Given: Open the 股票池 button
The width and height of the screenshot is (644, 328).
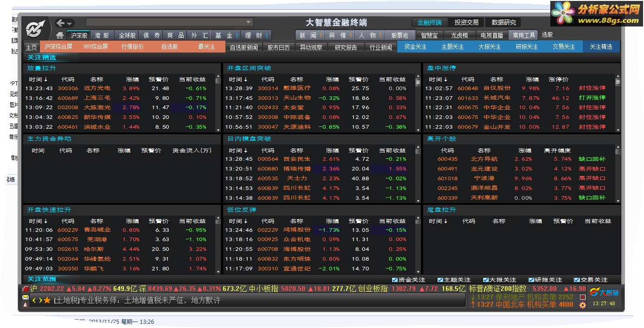Looking at the screenshot, I should pyautogui.click(x=399, y=35).
